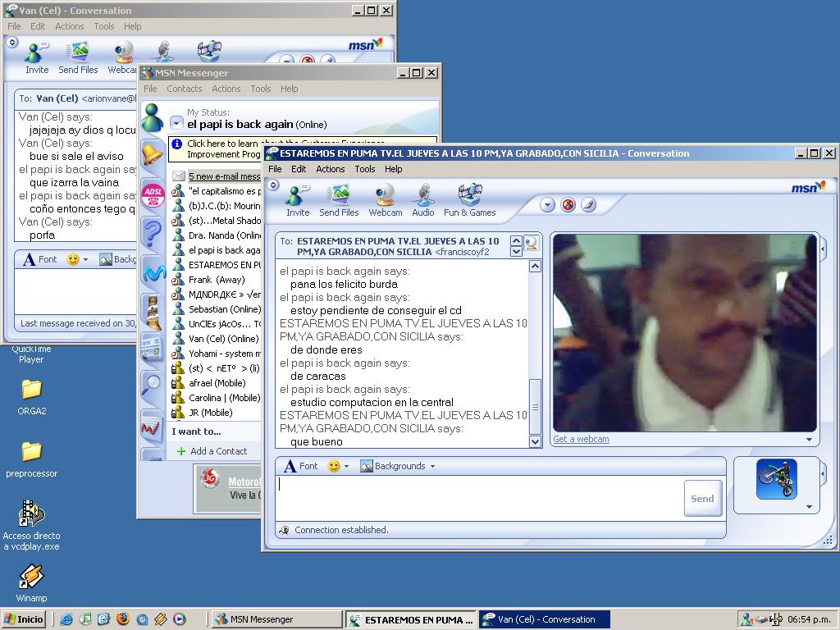
Task: Select the Winamp desktop shortcut
Action: tap(31, 583)
